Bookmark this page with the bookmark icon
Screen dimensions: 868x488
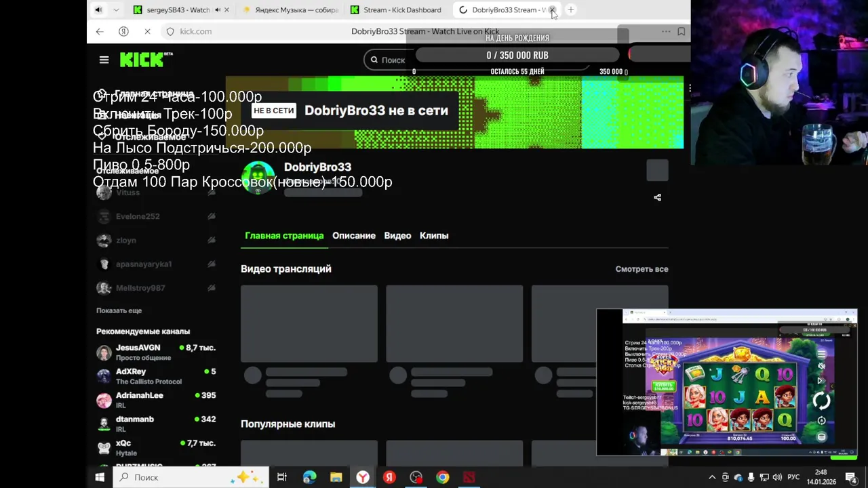(682, 31)
